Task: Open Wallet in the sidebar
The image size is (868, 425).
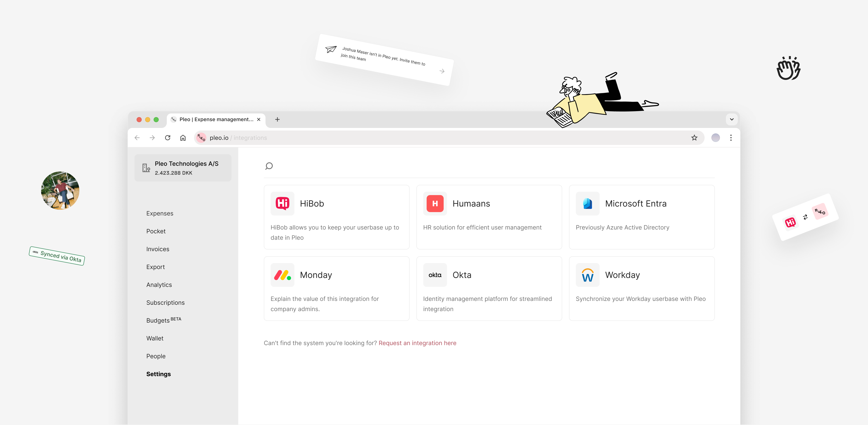Action: click(155, 338)
